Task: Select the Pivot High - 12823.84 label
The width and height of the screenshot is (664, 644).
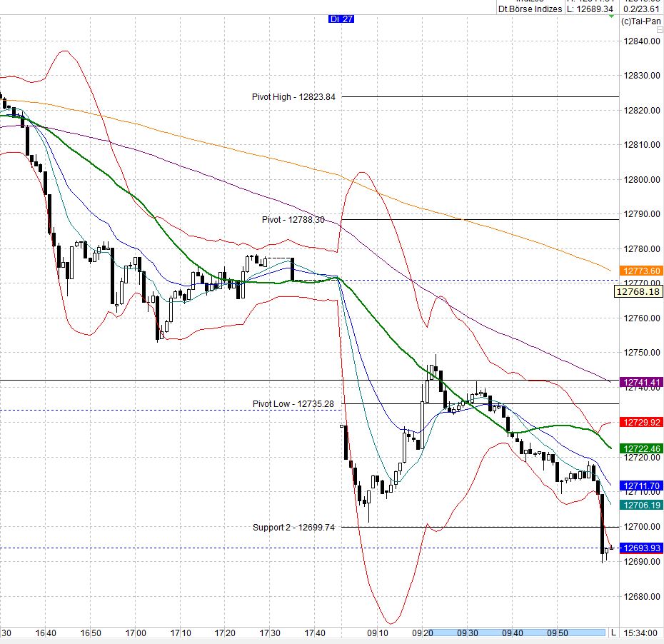Action: (x=293, y=97)
